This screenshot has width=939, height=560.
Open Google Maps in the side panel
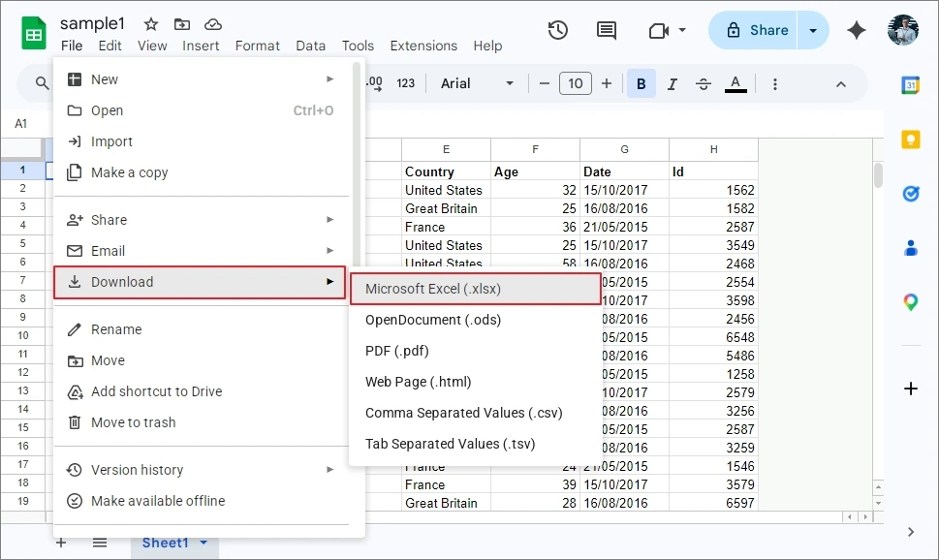[x=910, y=302]
